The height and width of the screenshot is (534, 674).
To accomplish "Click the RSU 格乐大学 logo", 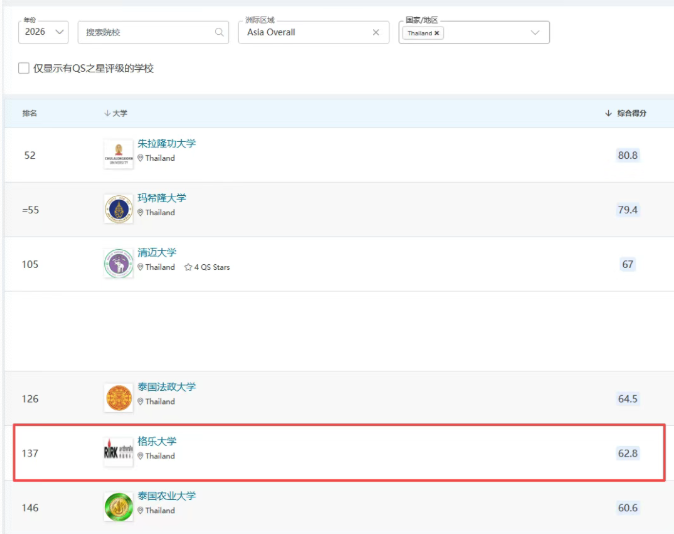I will 118,452.
